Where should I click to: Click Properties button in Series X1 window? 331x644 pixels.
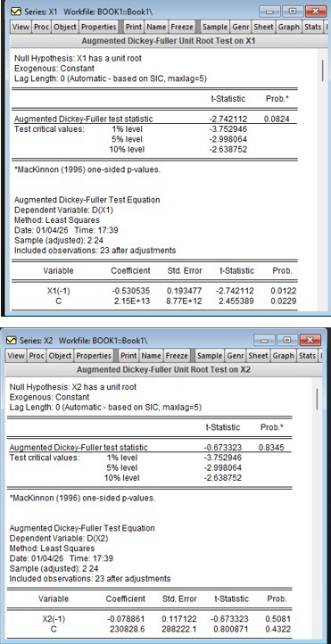[x=98, y=27]
